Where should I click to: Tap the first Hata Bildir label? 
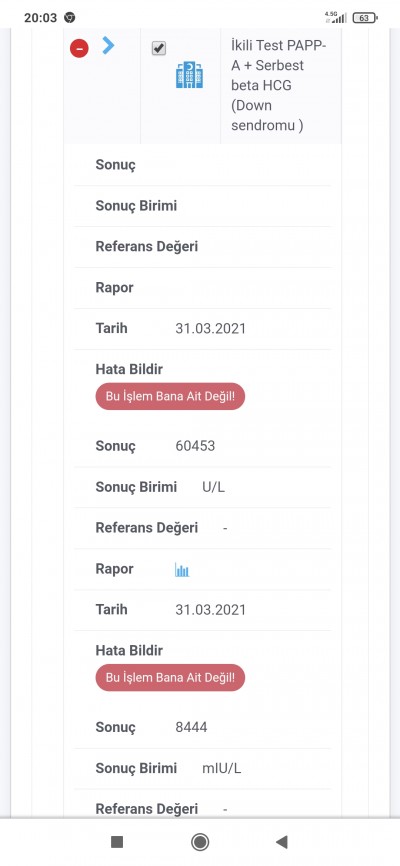(129, 369)
